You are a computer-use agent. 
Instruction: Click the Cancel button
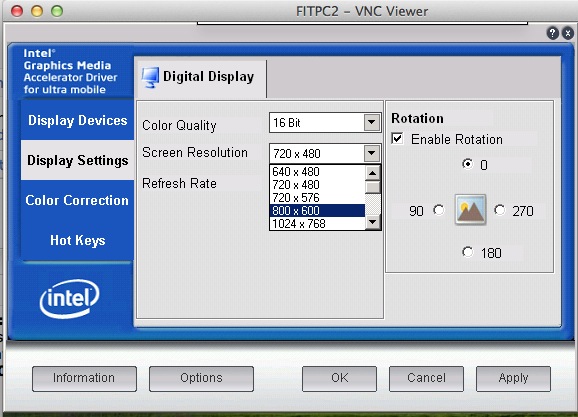(x=426, y=378)
